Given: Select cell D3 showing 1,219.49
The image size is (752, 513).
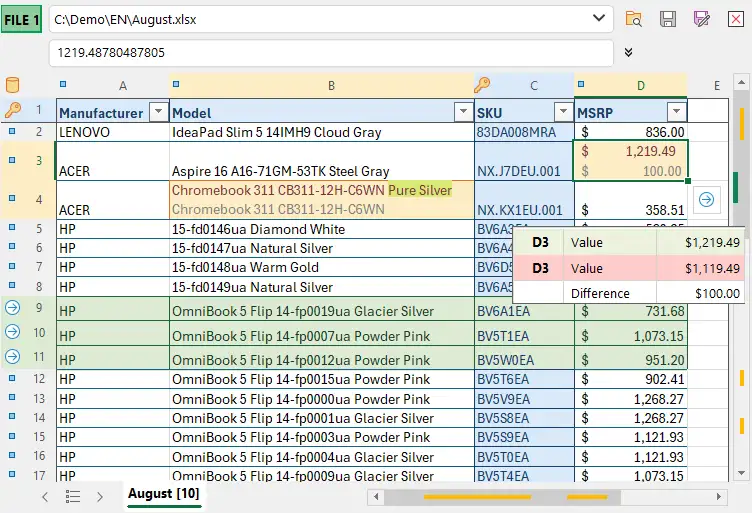Looking at the screenshot, I should tap(631, 161).
